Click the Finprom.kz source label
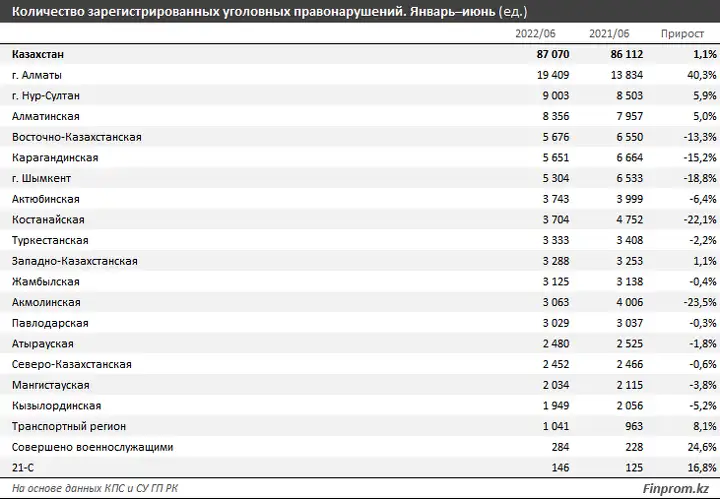Image resolution: width=720 pixels, height=499 pixels. [x=675, y=488]
